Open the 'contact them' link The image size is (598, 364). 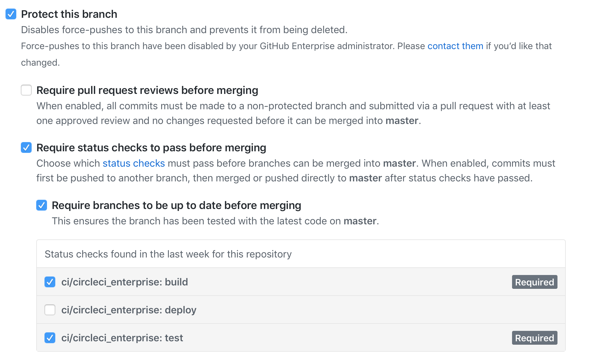455,46
